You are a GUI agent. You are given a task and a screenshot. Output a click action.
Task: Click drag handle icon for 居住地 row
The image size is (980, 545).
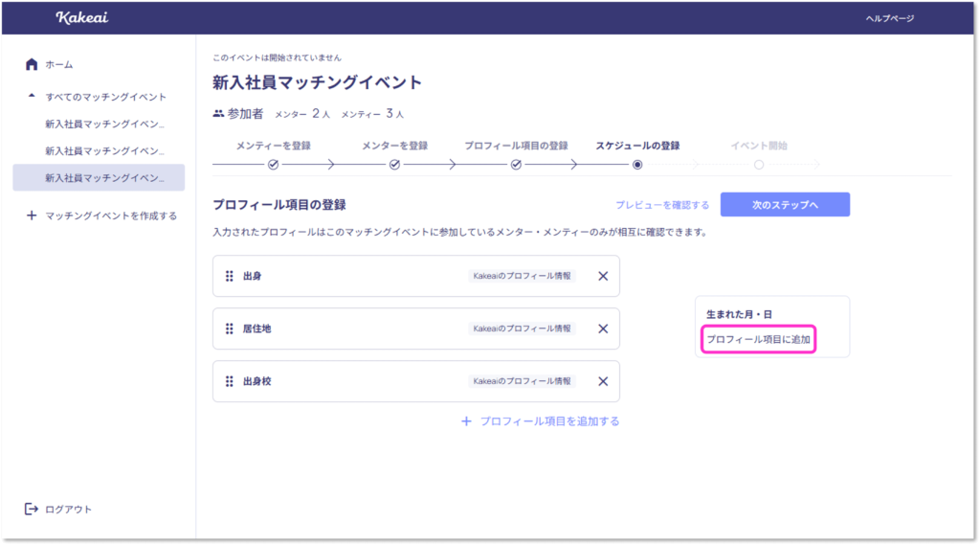(230, 329)
